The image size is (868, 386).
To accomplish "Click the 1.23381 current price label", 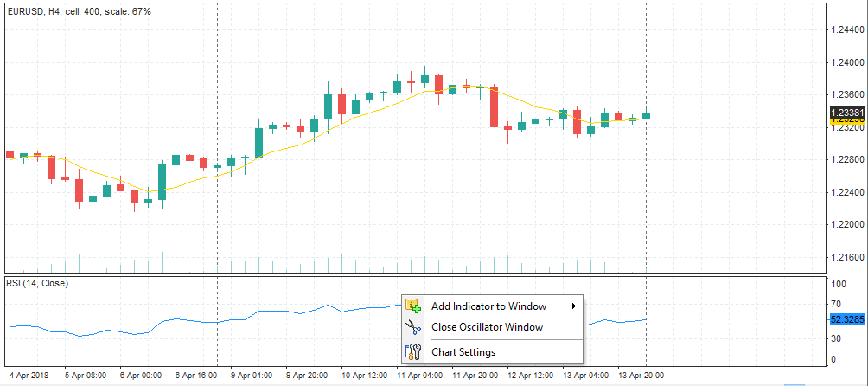I will coord(846,113).
